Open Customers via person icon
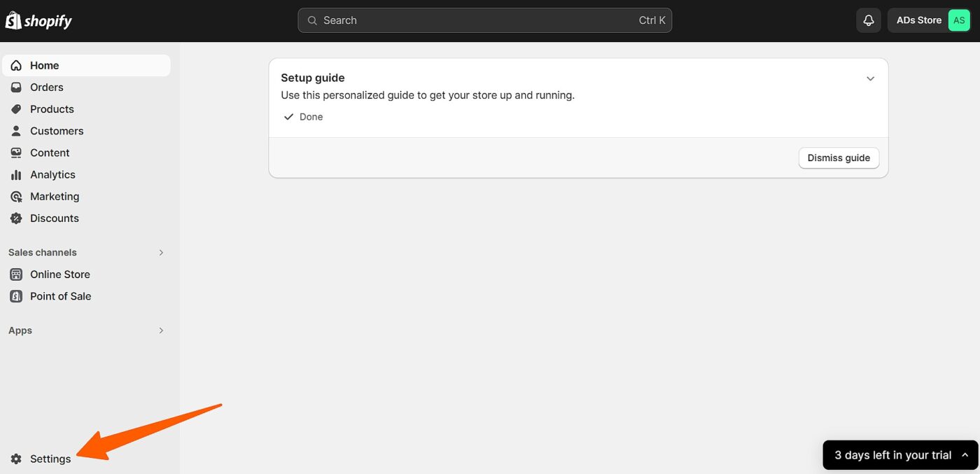The image size is (980, 474). coord(16,130)
